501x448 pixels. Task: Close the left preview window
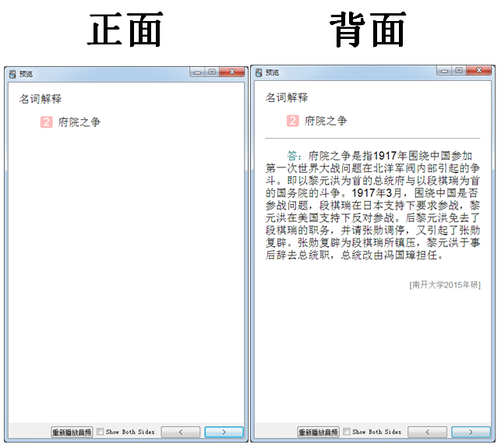[232, 72]
